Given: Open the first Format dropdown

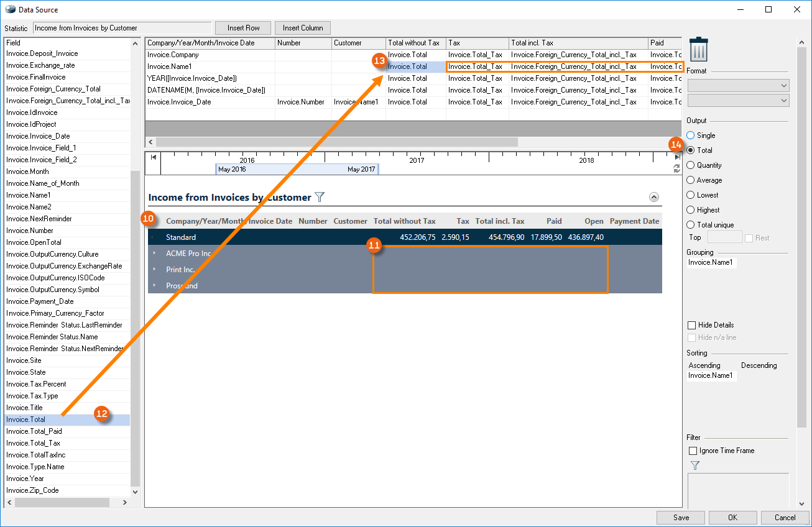Looking at the screenshot, I should pos(738,86).
